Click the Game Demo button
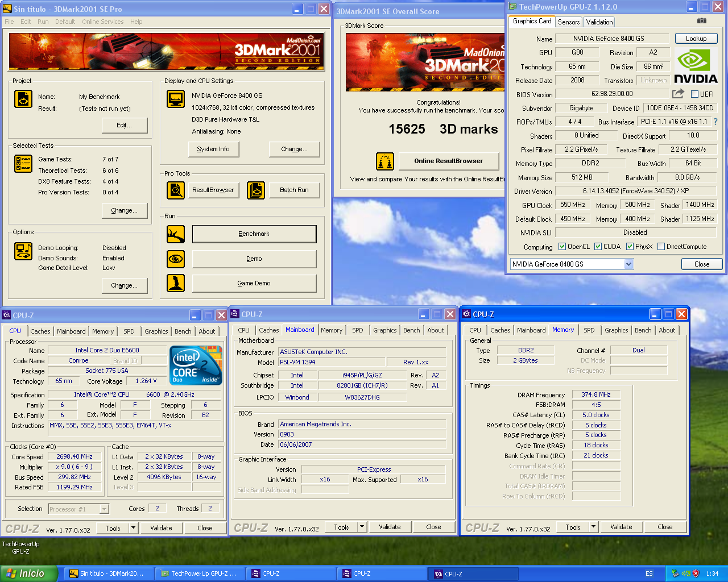 (254, 283)
